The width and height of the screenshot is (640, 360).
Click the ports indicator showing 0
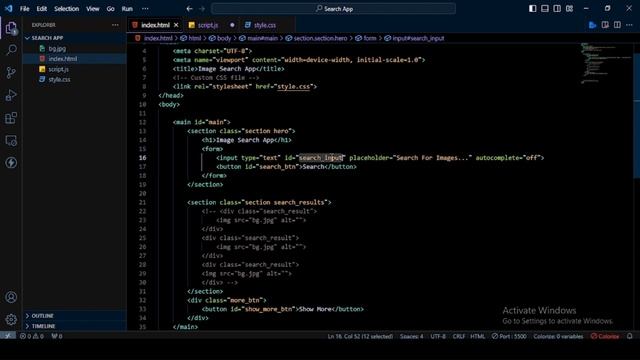tap(57, 336)
